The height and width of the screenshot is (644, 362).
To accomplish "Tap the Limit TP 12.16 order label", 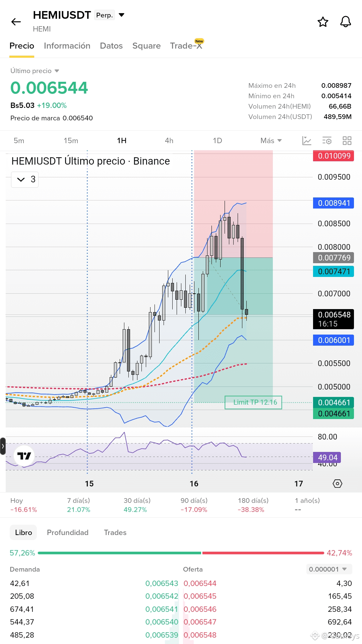I will [x=253, y=402].
